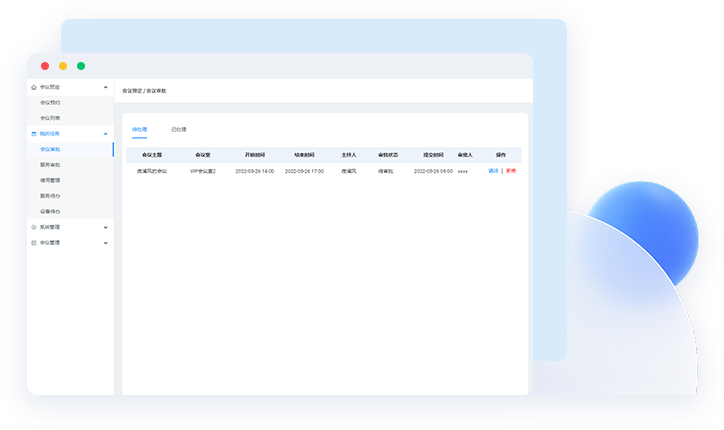Image resolution: width=724 pixels, height=430 pixels.
Task: Click the red close window dot
Action: (x=45, y=66)
